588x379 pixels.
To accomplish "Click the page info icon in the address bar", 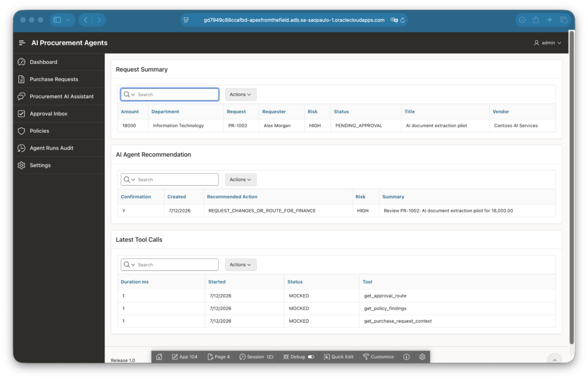I will [x=186, y=20].
